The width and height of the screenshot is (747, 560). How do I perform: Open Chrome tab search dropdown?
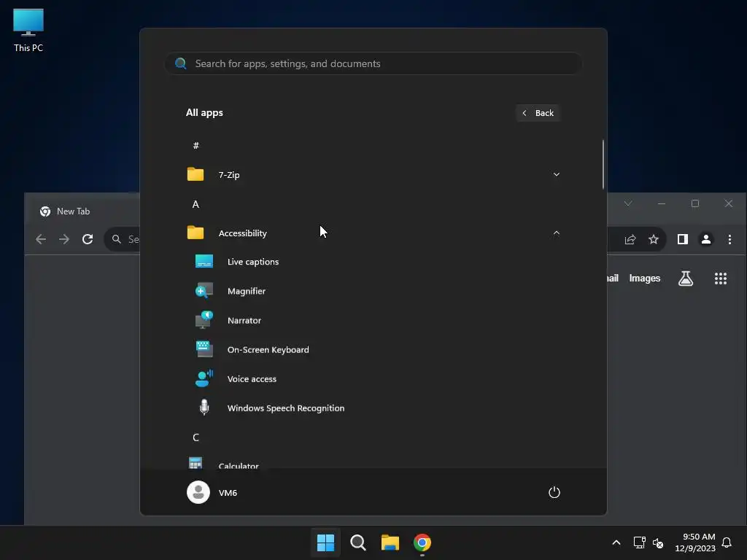pyautogui.click(x=628, y=203)
